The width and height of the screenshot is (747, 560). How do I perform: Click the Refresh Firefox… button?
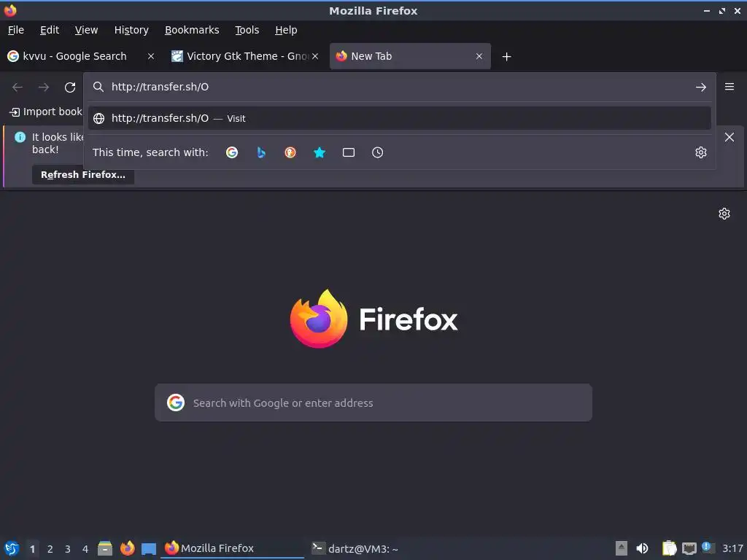(83, 175)
